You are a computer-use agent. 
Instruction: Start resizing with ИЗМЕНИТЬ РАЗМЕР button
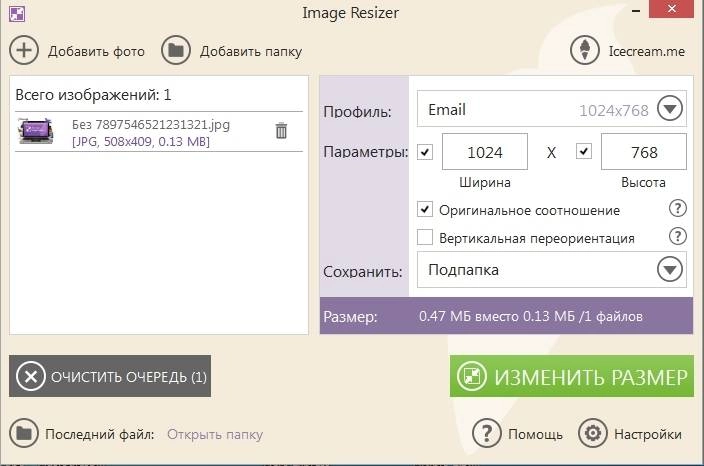coord(572,376)
